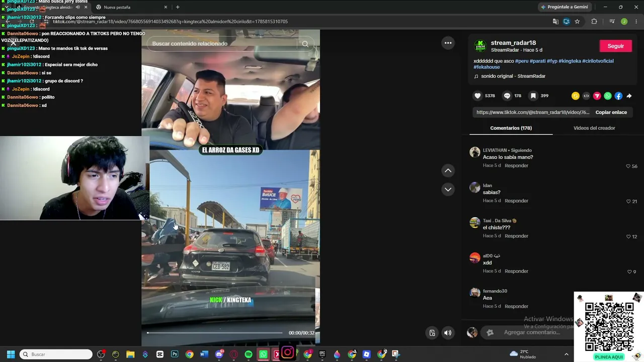Image resolution: width=644 pixels, height=362 pixels.
Task: Switch to the Comentarios (178) tab
Action: pyautogui.click(x=511, y=128)
